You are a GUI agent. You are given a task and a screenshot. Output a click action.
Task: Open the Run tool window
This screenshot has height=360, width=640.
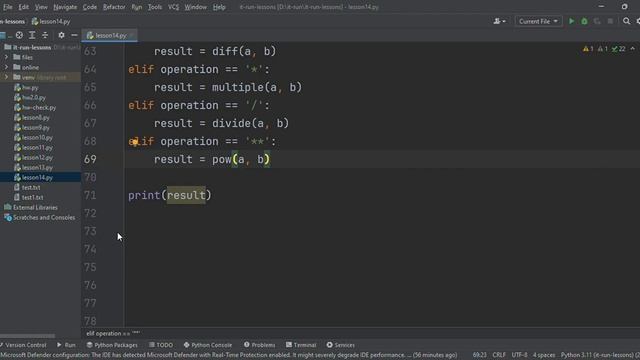click(66, 345)
